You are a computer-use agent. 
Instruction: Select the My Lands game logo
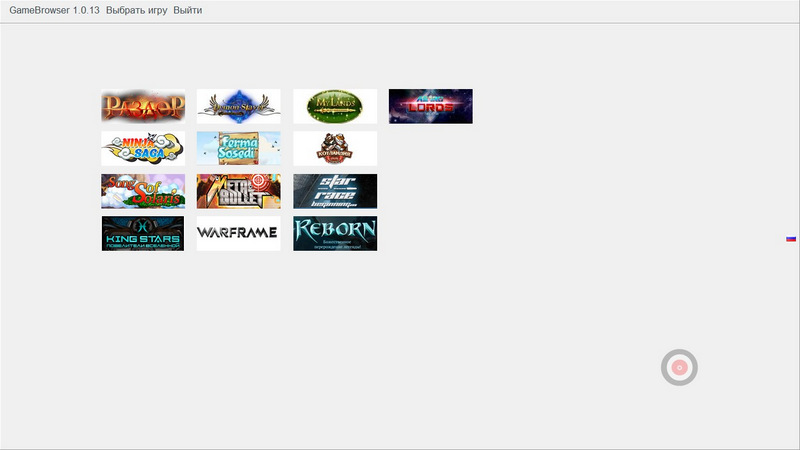click(335, 106)
